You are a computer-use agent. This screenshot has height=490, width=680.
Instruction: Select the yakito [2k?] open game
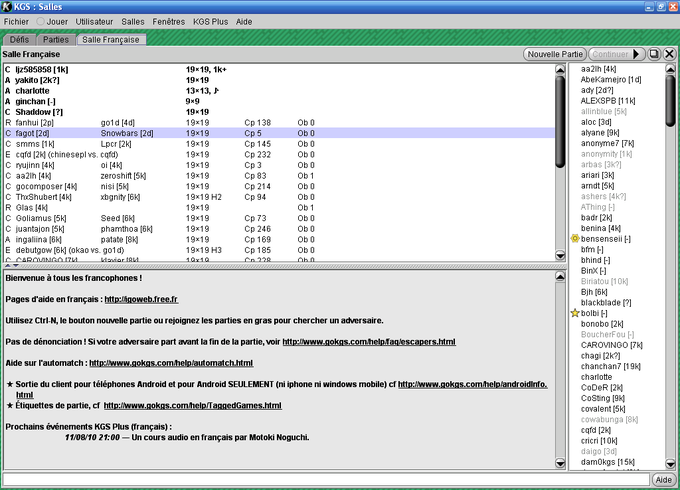[x=279, y=80]
